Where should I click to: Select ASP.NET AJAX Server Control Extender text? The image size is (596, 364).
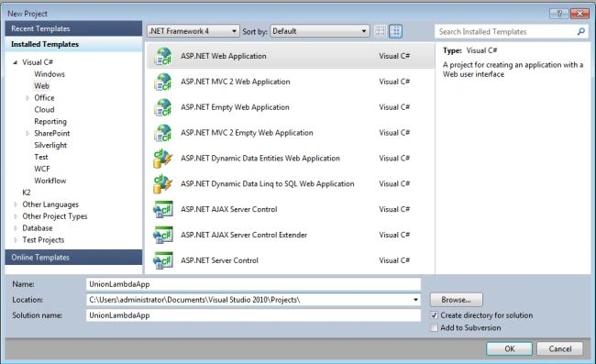[244, 235]
